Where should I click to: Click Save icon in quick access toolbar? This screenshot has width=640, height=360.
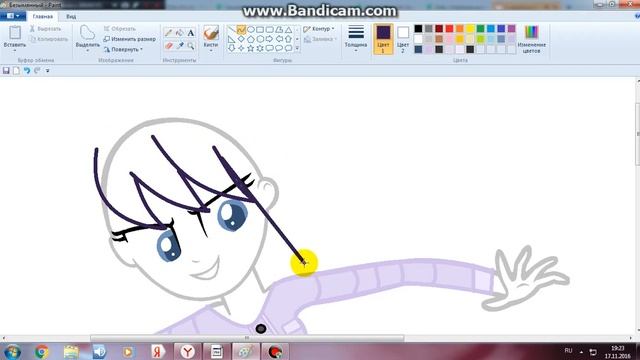pos(6,71)
